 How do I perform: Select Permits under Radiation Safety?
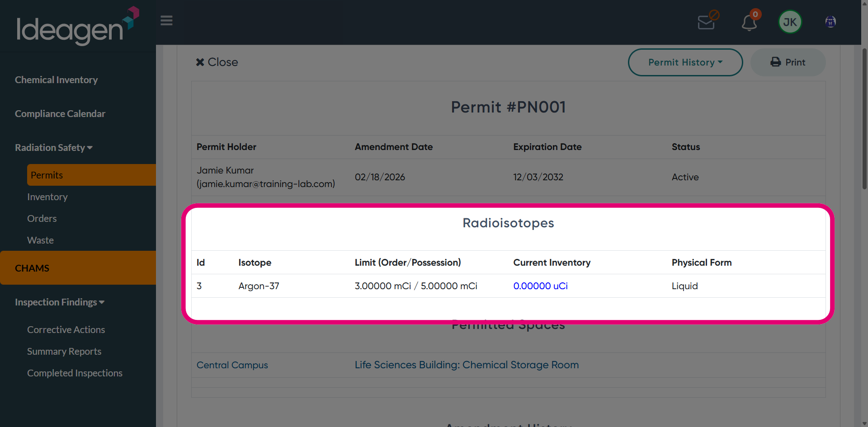[91, 175]
